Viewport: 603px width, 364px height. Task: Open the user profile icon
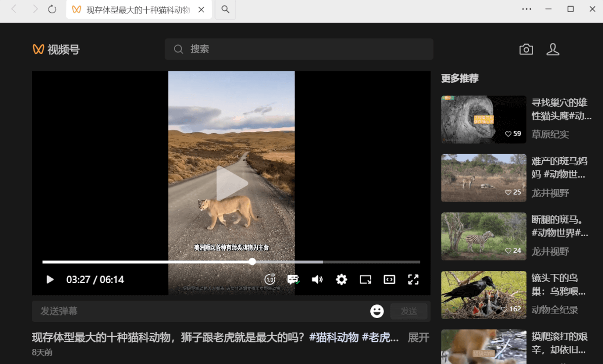click(553, 49)
